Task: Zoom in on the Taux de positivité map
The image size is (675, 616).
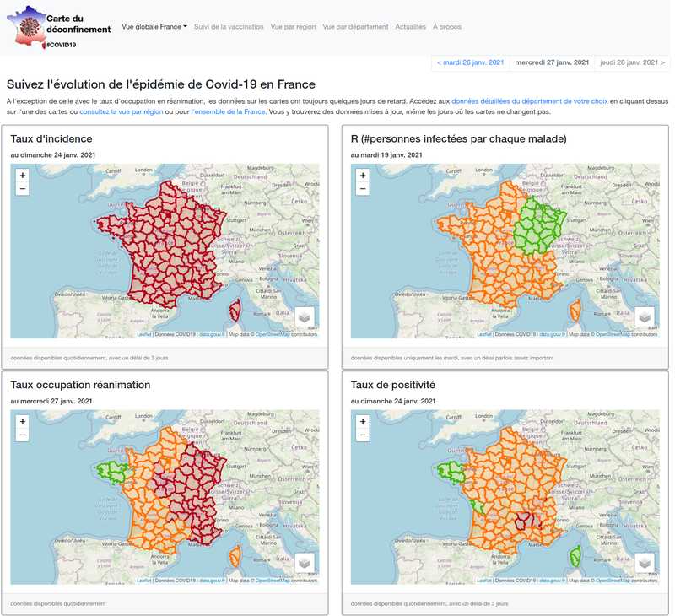Action: pos(363,422)
